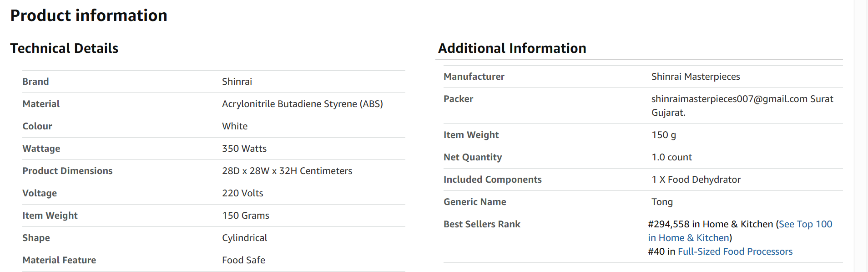Click the Technical Details heading
Screen dimensions: 868x272
click(64, 48)
